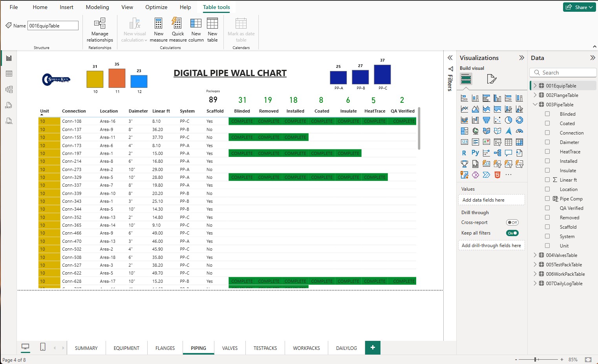Expand the 007DailyLogTable
598x364 pixels.
coord(535,283)
